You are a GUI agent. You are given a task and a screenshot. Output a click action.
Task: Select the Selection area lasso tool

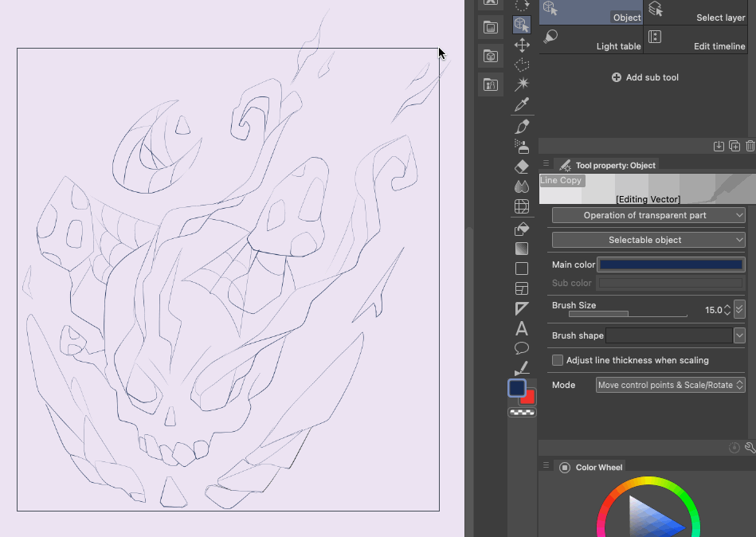[x=522, y=65]
